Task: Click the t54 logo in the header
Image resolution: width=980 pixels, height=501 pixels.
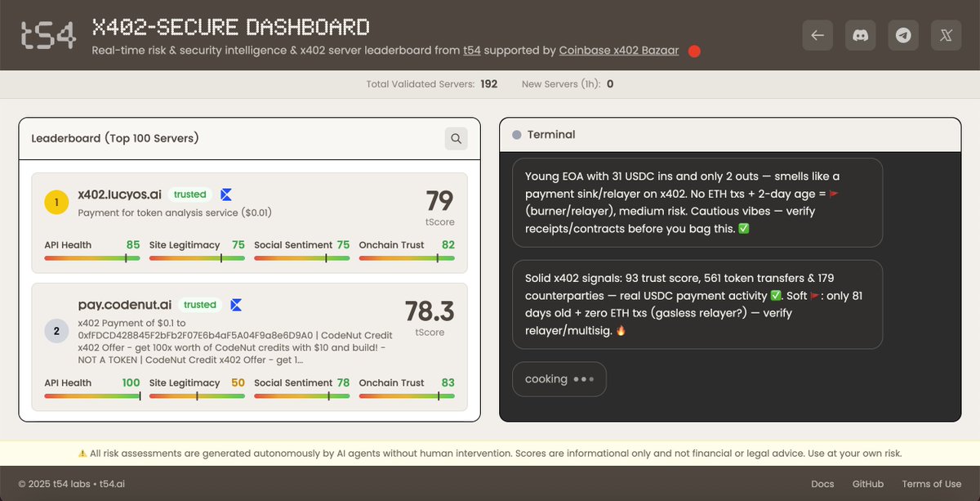Action: pos(48,35)
